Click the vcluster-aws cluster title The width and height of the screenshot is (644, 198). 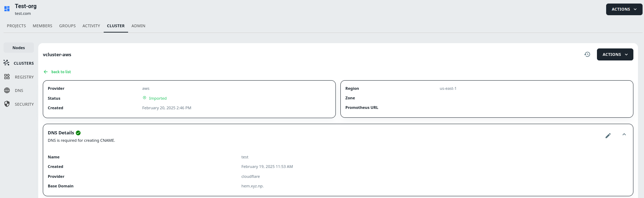tap(57, 54)
